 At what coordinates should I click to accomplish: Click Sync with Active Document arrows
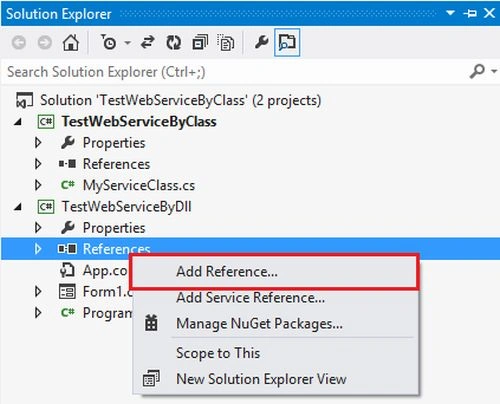point(148,42)
